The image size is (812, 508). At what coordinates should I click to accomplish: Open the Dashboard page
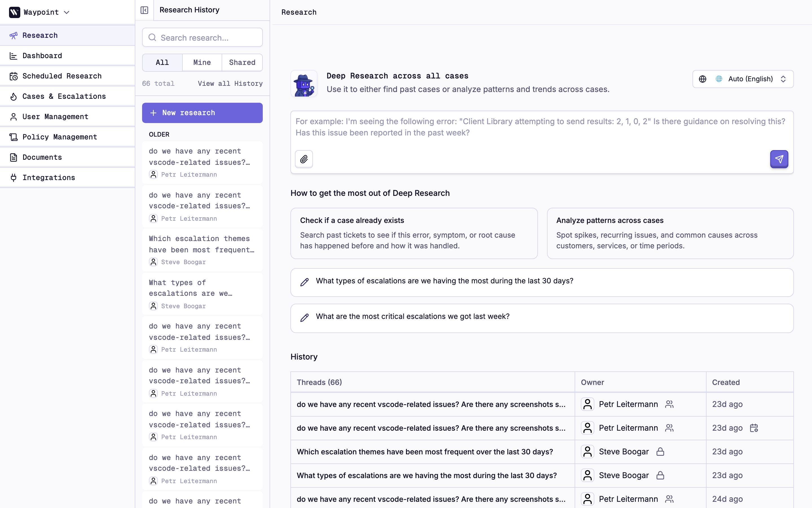tap(67, 55)
